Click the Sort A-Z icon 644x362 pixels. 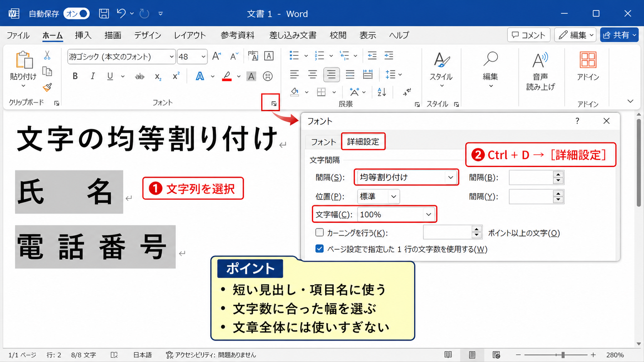[x=382, y=92]
